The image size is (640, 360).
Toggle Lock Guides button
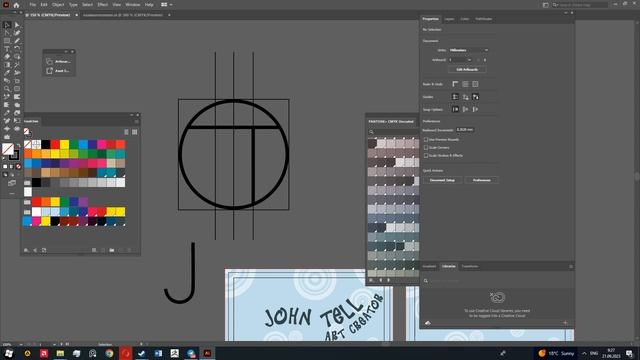click(465, 97)
